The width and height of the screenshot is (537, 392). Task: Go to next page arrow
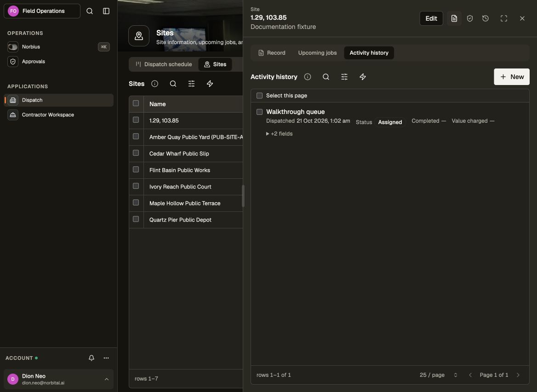(518, 375)
